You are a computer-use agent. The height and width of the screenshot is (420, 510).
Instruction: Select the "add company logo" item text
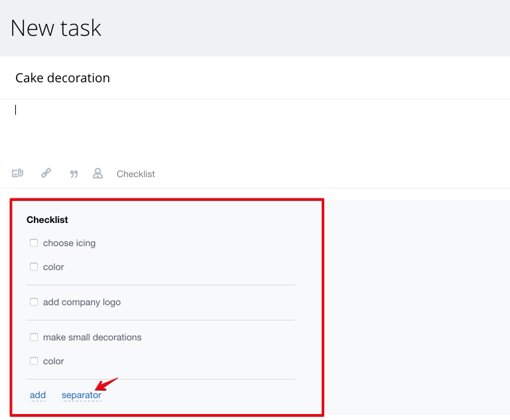point(82,302)
